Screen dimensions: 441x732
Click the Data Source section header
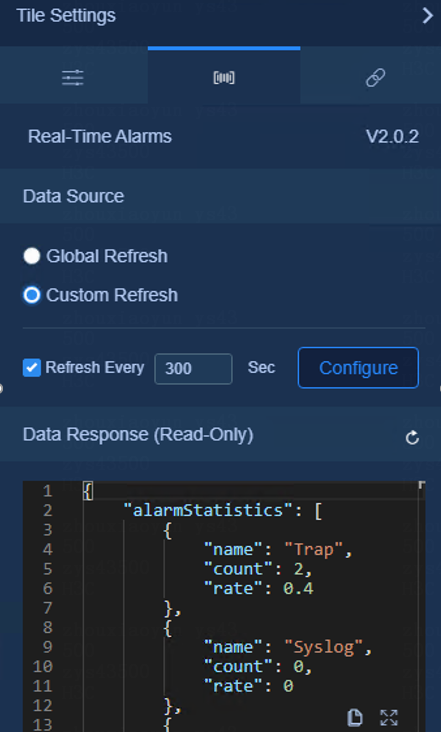(73, 196)
